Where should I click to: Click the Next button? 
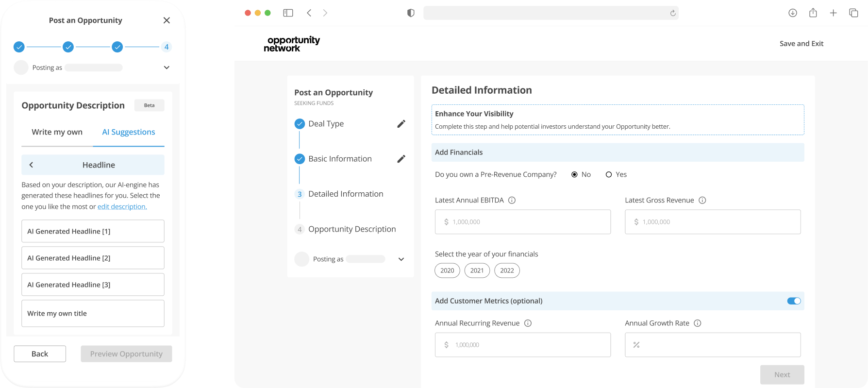click(782, 375)
